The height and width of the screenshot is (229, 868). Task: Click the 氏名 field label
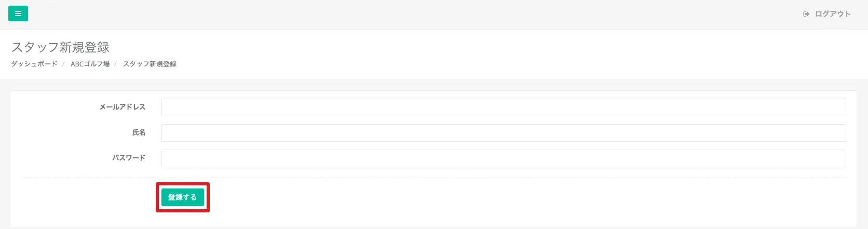click(x=139, y=132)
